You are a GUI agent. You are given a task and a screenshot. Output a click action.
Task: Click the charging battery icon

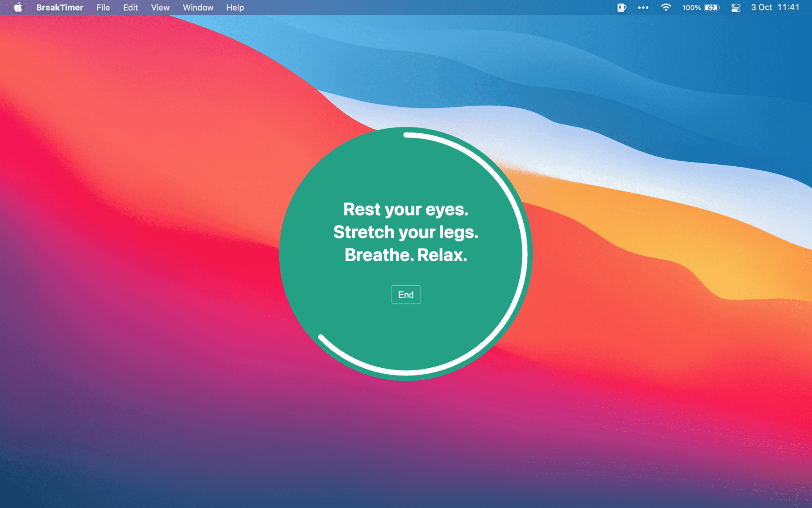[712, 8]
